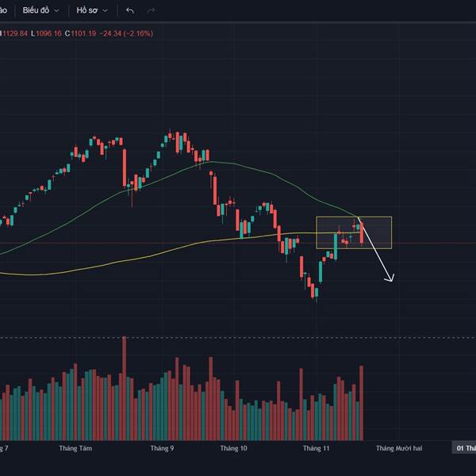Click the low price value L1096.16
Viewport: 476px width, 476px height.
click(x=47, y=33)
